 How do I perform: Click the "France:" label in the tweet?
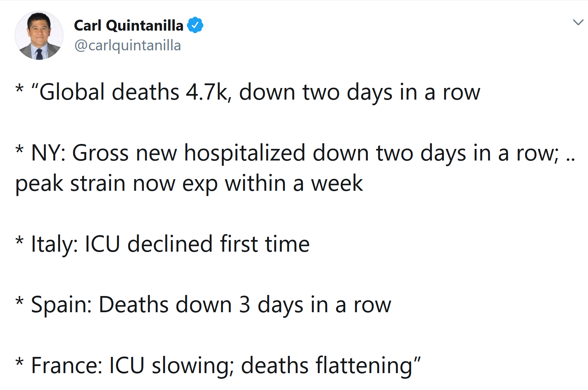pos(66,365)
